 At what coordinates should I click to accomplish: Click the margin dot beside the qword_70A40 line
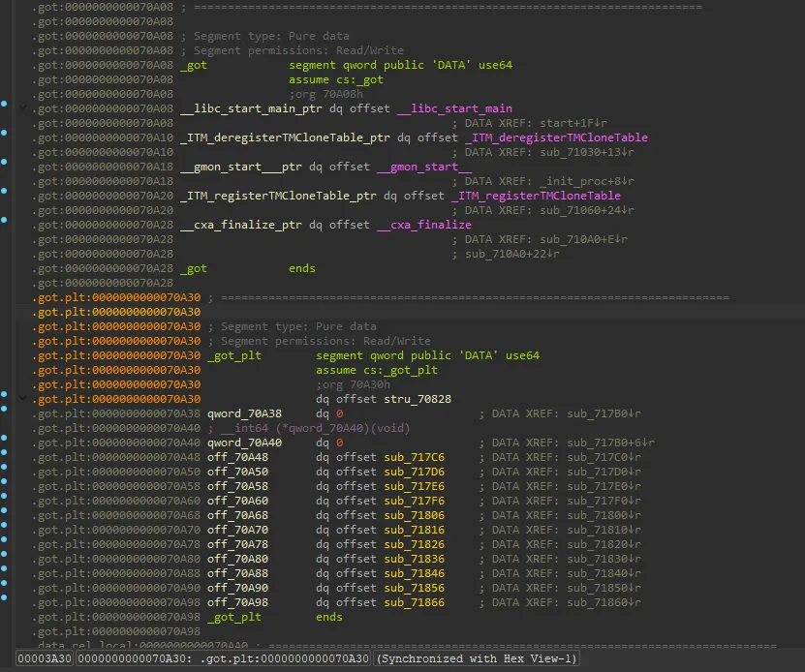(4, 438)
